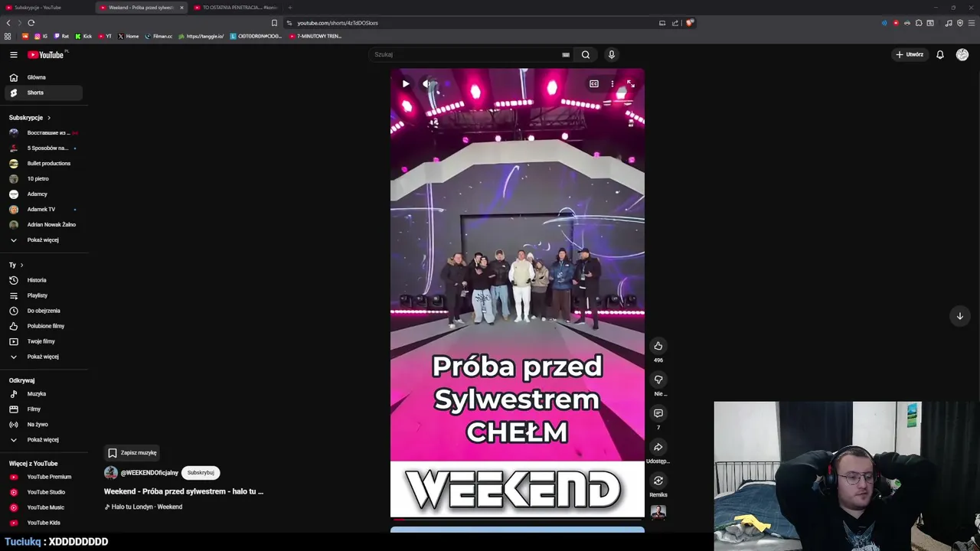Screen dimensions: 980x551
Task: Open the Adrian Nowak Żalno channel
Action: pyautogui.click(x=44, y=224)
